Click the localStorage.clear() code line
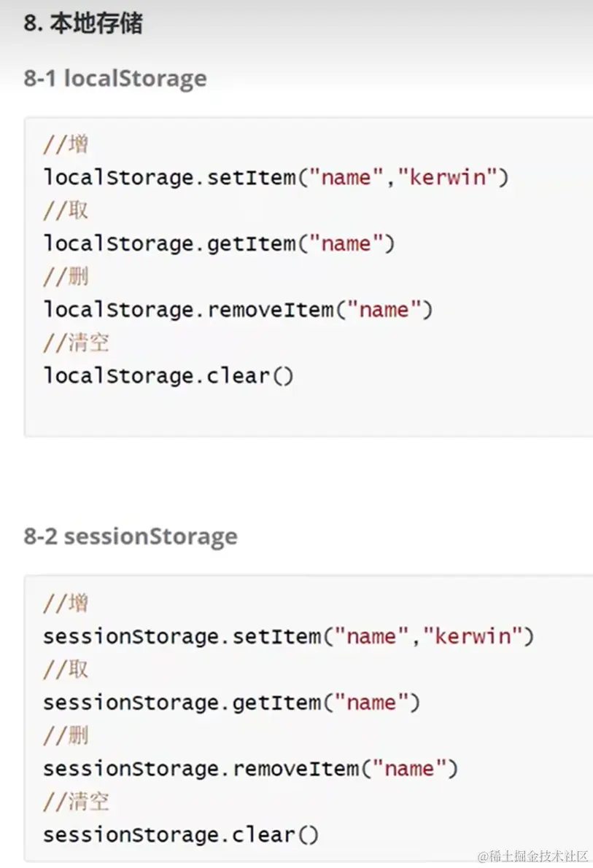The height and width of the screenshot is (868, 593). point(168,376)
